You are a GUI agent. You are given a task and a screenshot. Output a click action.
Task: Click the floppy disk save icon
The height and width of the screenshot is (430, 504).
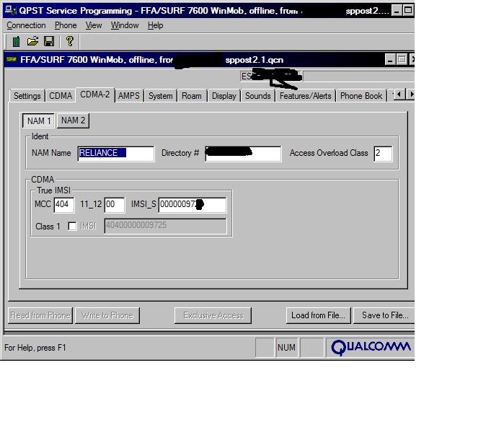pos(49,42)
